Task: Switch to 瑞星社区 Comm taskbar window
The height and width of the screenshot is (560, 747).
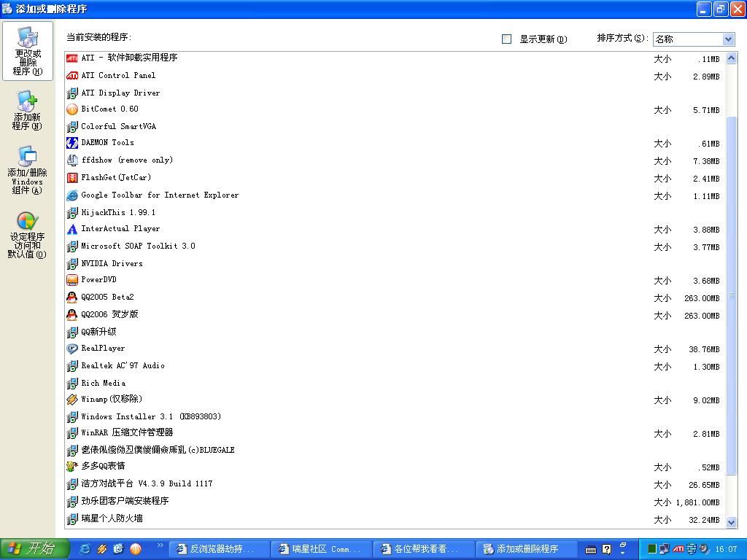Action: click(x=322, y=549)
